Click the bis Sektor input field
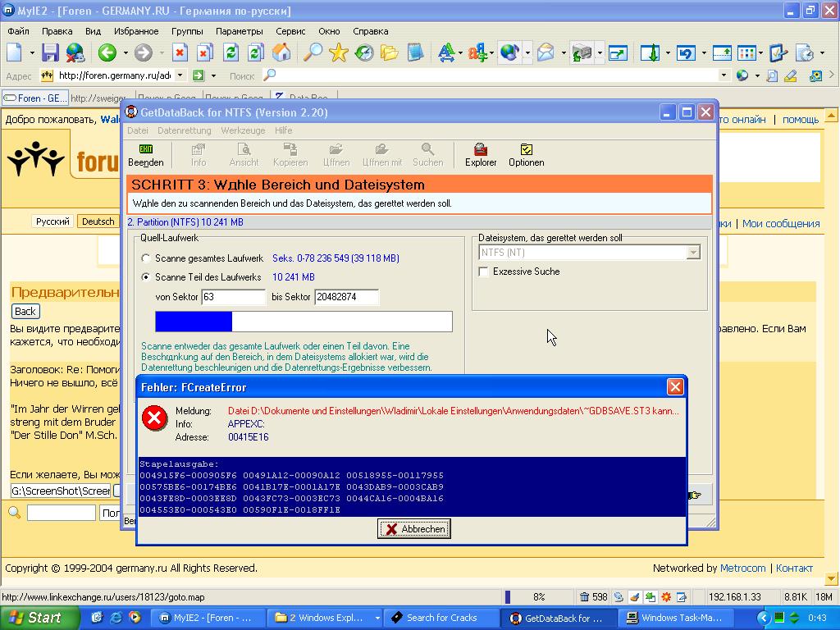Screen dimensions: 840x630 [347, 297]
